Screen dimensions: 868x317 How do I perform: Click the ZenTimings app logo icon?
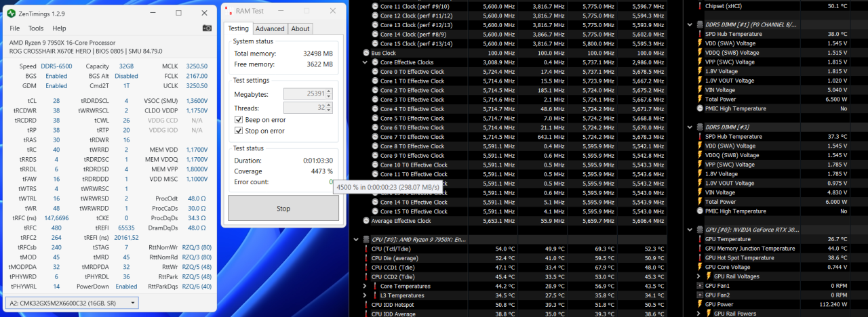(x=12, y=13)
